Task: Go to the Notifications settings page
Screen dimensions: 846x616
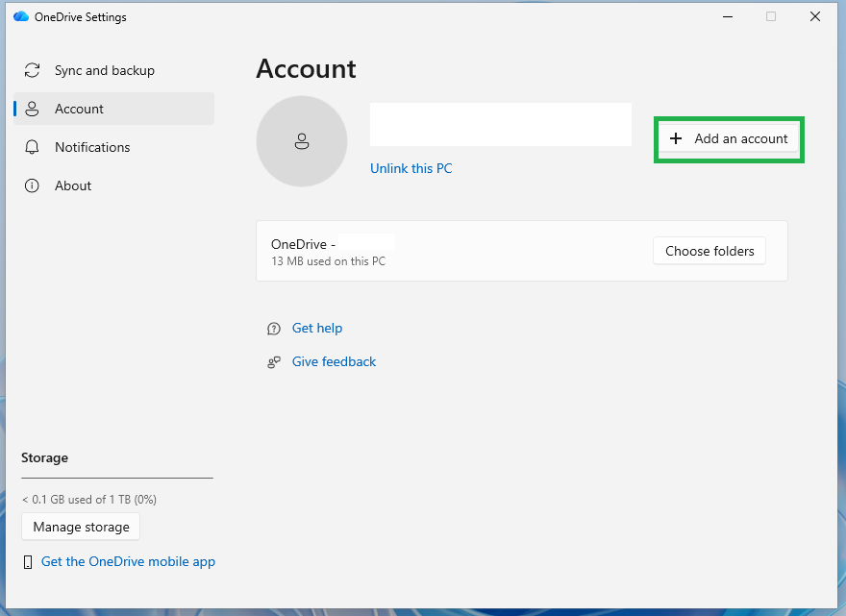Action: tap(113, 147)
